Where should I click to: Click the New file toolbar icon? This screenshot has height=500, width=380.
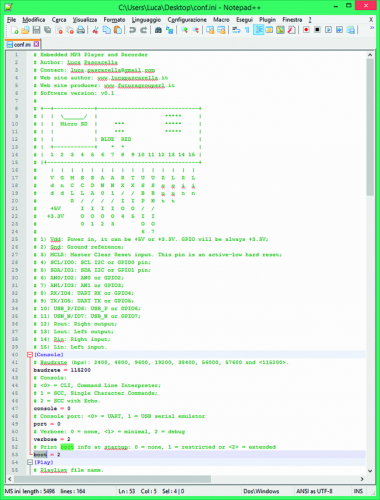(15, 30)
